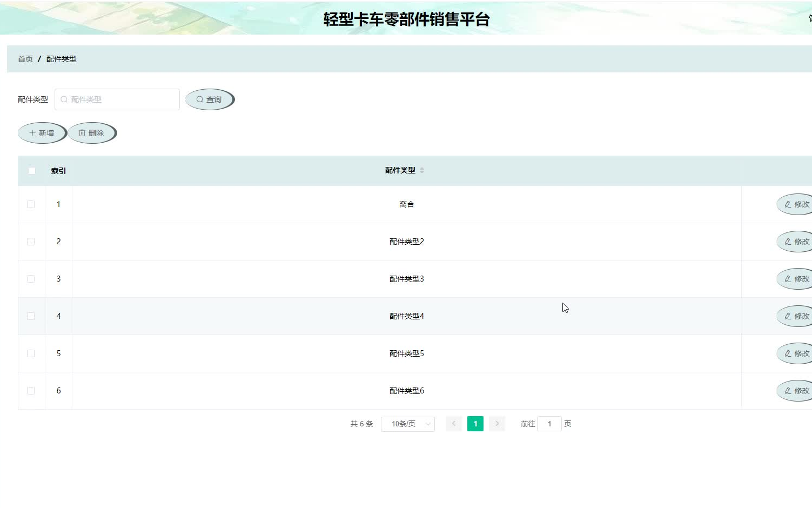Go to previous page arrow
This screenshot has width=812, height=508.
[x=454, y=424]
